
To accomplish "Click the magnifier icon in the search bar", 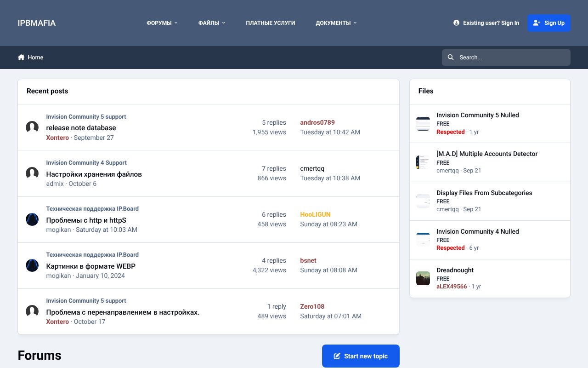I will coord(451,57).
